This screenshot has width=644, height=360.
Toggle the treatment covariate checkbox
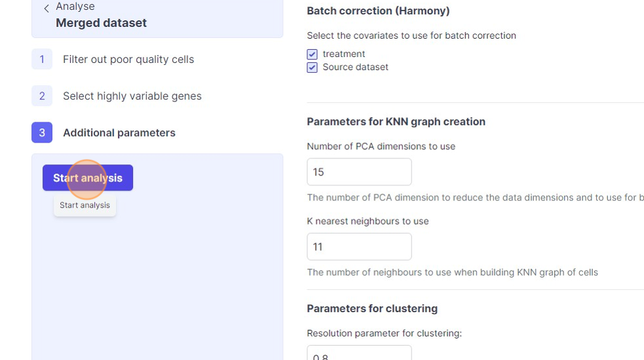[312, 54]
